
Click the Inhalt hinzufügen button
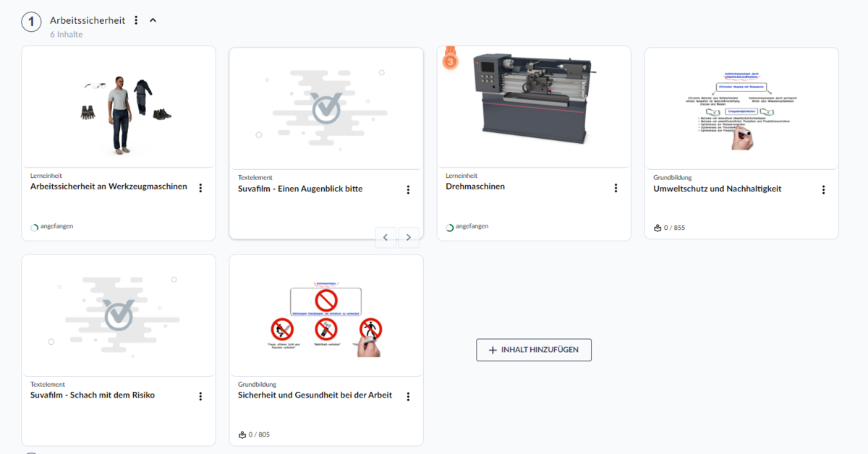point(533,350)
